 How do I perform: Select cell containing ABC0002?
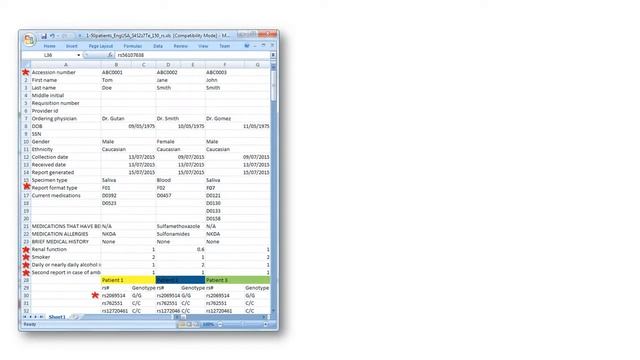click(x=168, y=72)
